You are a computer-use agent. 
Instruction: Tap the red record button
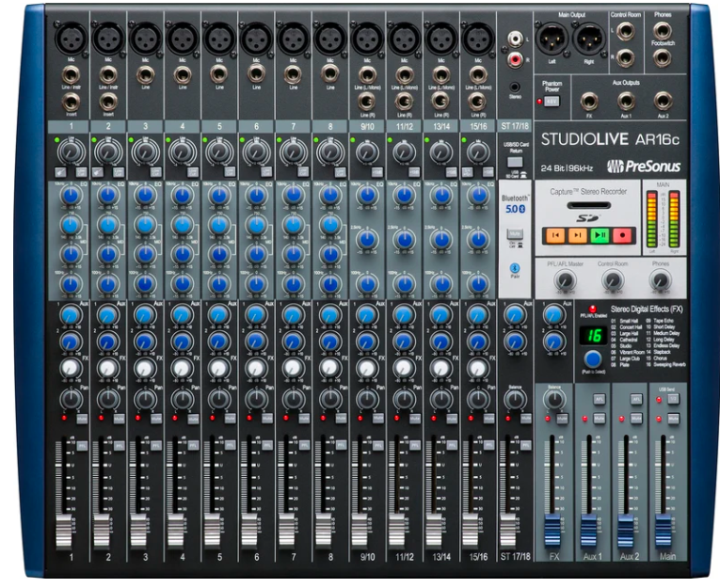[623, 235]
